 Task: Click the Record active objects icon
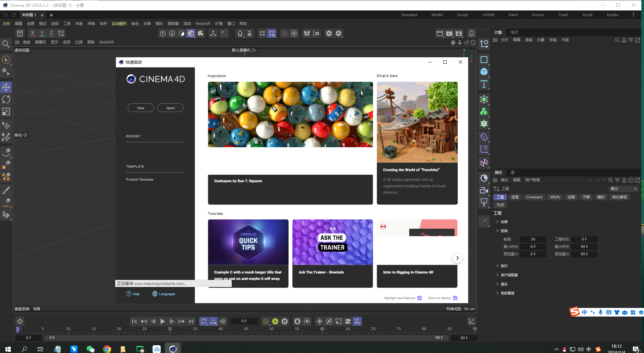[x=266, y=321]
